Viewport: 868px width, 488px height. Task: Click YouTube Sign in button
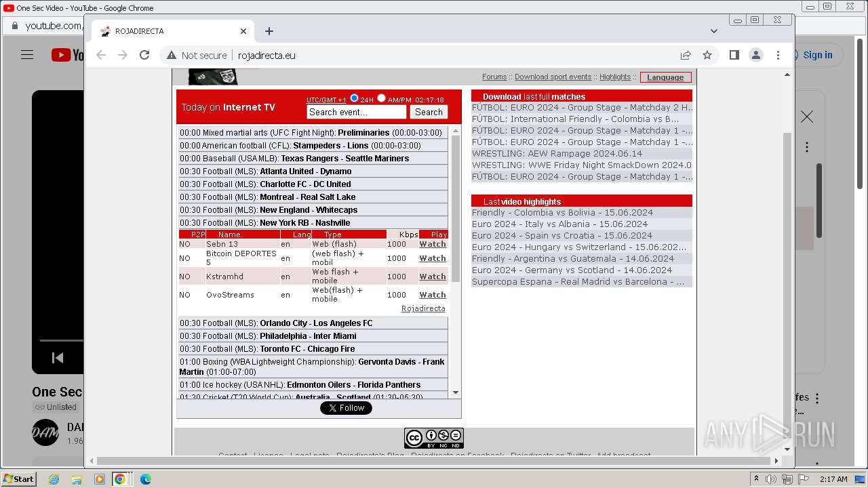(818, 56)
